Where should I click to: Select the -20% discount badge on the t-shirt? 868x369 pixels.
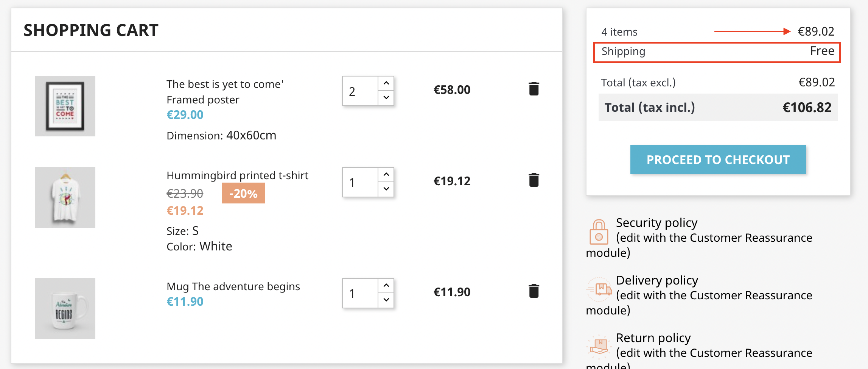tap(243, 193)
